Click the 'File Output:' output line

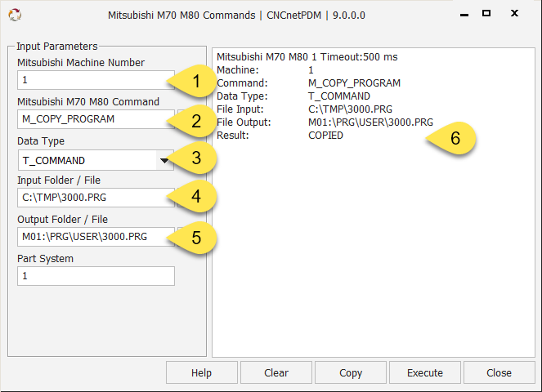tap(325, 122)
